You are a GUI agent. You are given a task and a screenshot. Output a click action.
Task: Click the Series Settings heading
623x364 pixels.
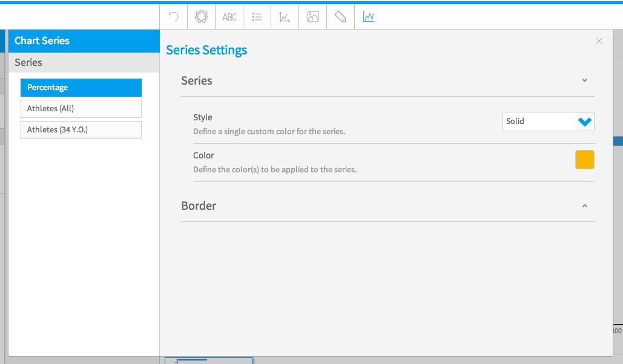(206, 50)
